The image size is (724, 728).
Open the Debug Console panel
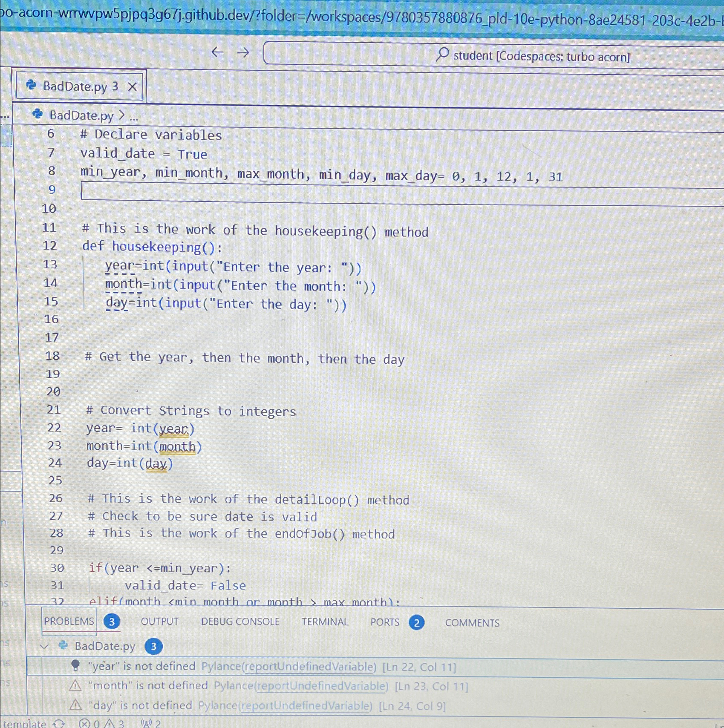click(240, 622)
